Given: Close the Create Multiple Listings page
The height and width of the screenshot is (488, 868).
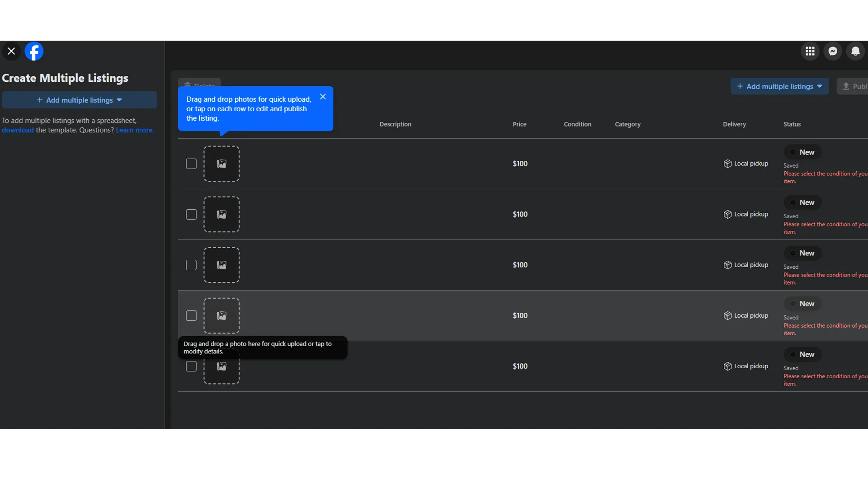Looking at the screenshot, I should point(11,52).
